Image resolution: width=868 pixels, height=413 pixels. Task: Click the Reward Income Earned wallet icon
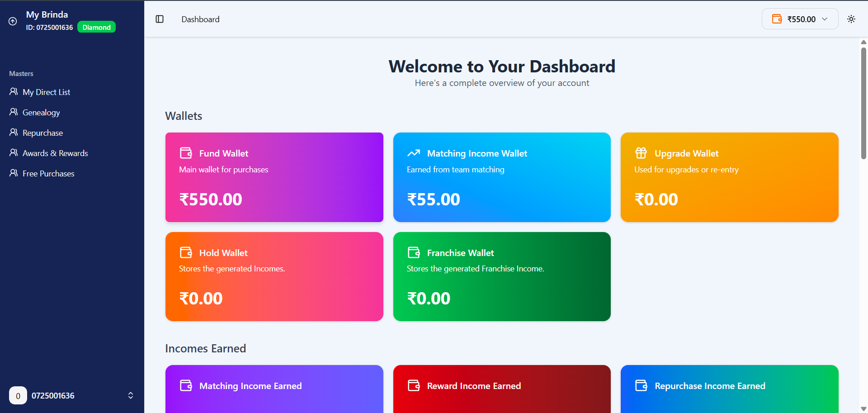coord(414,385)
